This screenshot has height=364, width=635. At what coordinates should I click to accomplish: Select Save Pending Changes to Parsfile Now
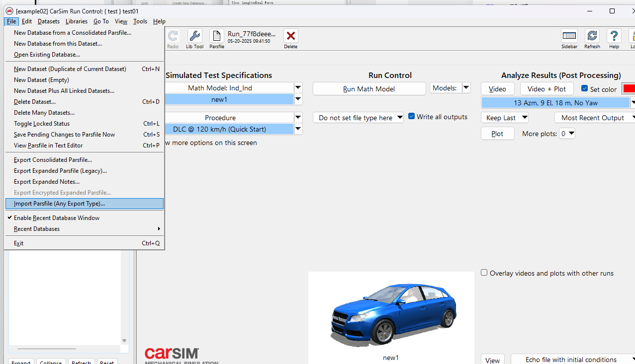point(84,135)
